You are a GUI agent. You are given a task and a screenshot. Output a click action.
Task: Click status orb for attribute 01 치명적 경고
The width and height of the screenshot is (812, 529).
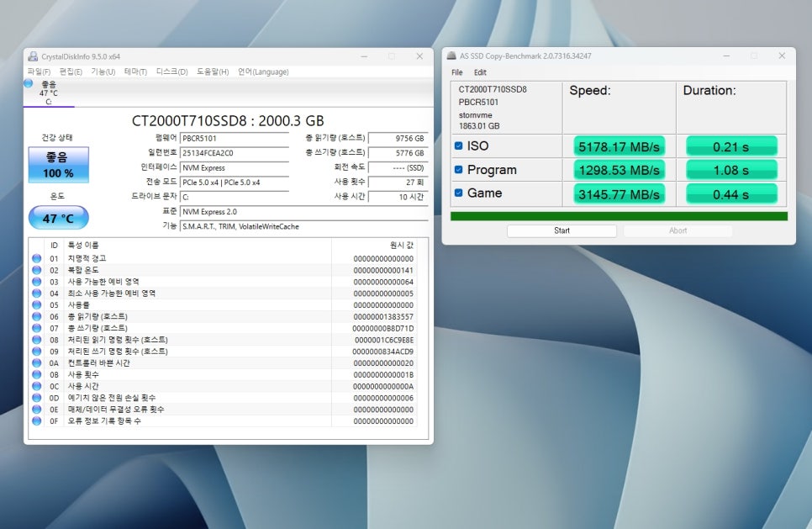[37, 258]
